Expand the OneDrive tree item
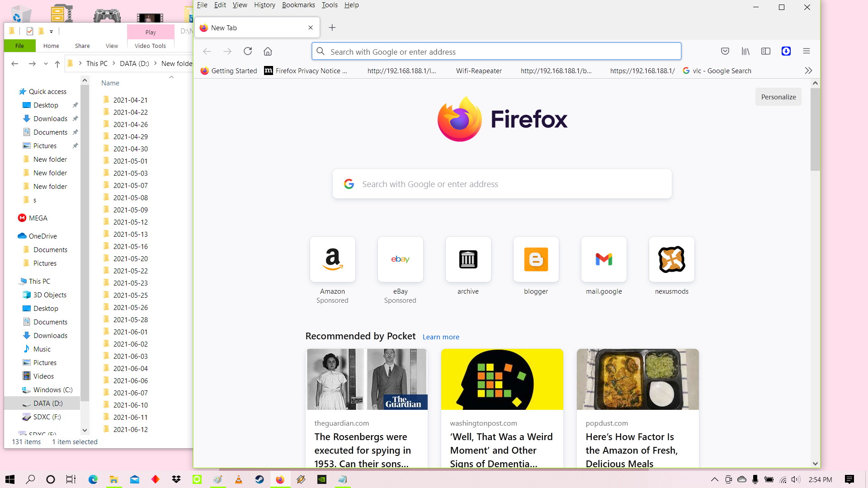The width and height of the screenshot is (868, 488). 12,235
